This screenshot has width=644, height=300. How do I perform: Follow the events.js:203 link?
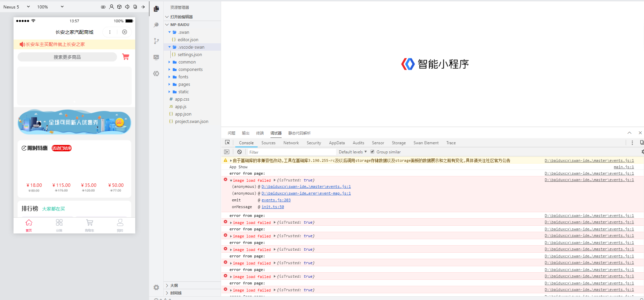point(276,200)
